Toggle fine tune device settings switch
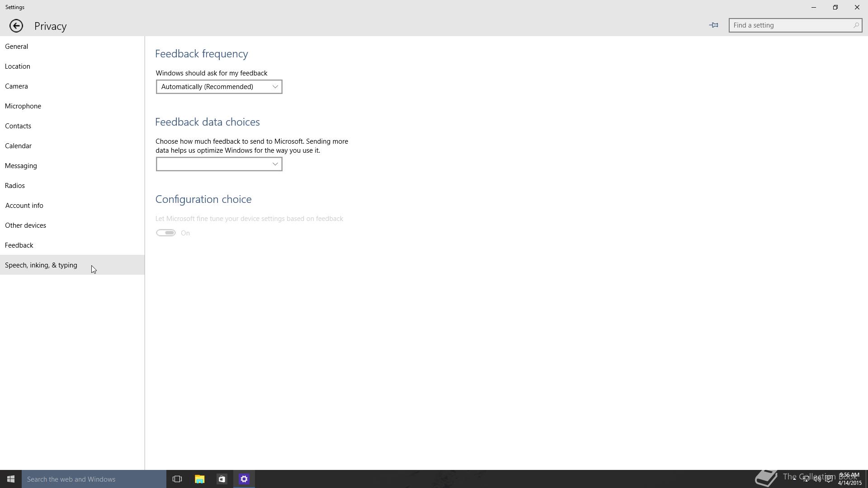Viewport: 868px width, 488px height. tap(166, 233)
